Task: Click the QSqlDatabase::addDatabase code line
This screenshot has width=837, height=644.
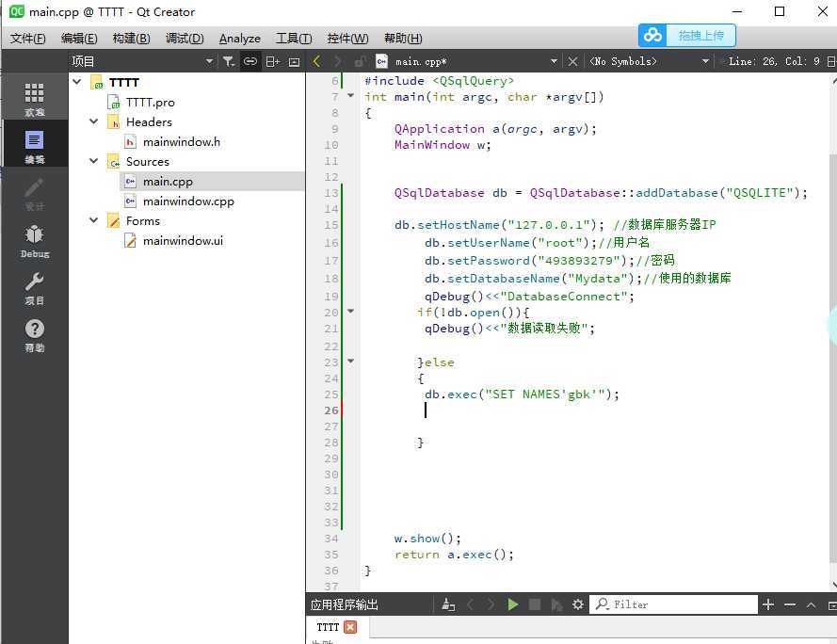Action: coord(601,193)
